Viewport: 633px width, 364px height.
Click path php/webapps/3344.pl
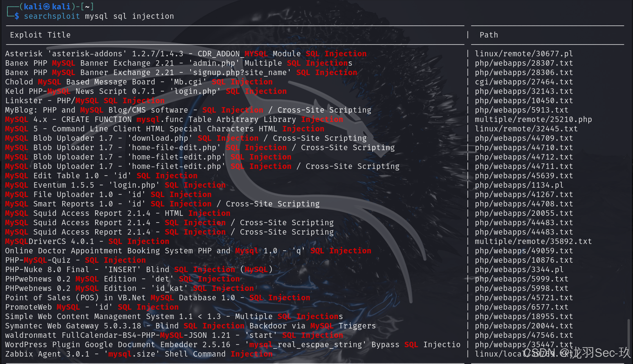519,269
